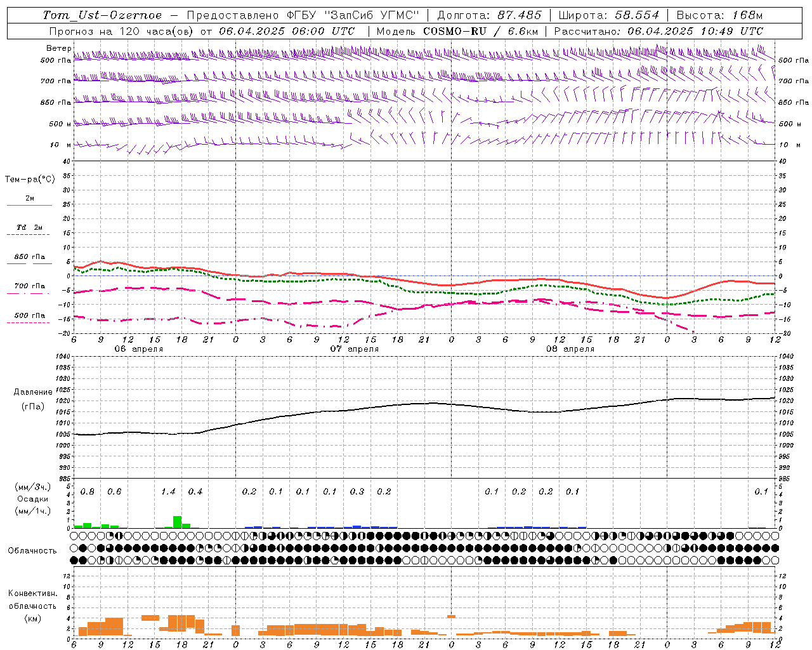Click the tallest green precipitation bar

point(178,522)
